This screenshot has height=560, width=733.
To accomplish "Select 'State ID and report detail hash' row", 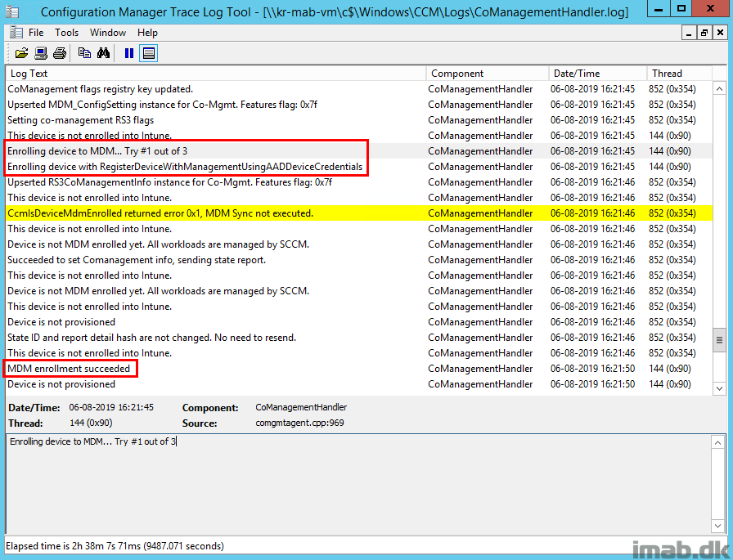I will click(359, 337).
